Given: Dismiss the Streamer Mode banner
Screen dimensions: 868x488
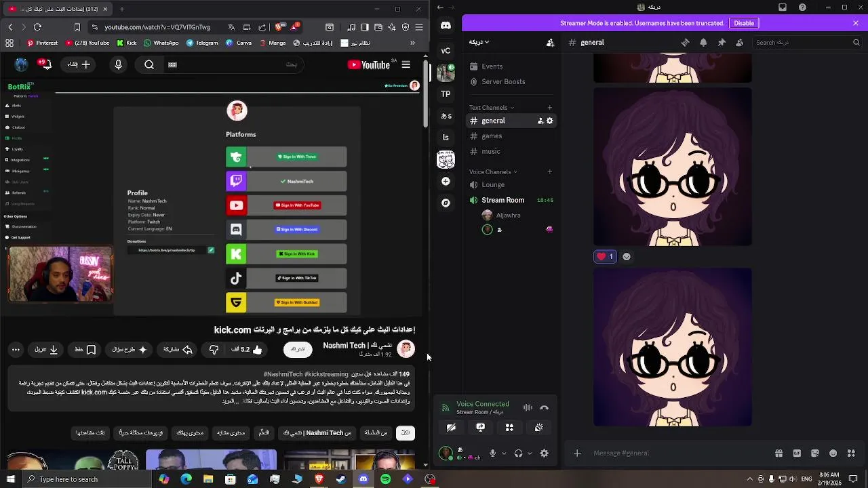Looking at the screenshot, I should tap(856, 23).
